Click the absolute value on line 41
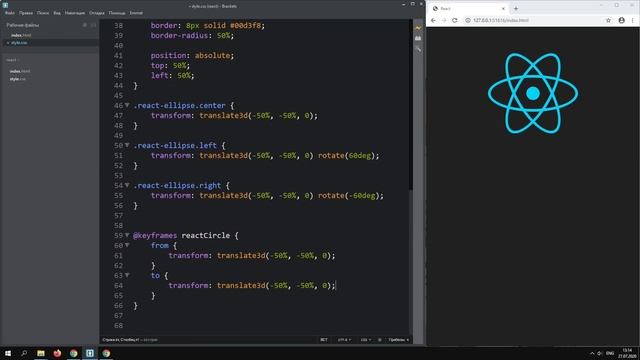The image size is (640, 360). tap(212, 56)
